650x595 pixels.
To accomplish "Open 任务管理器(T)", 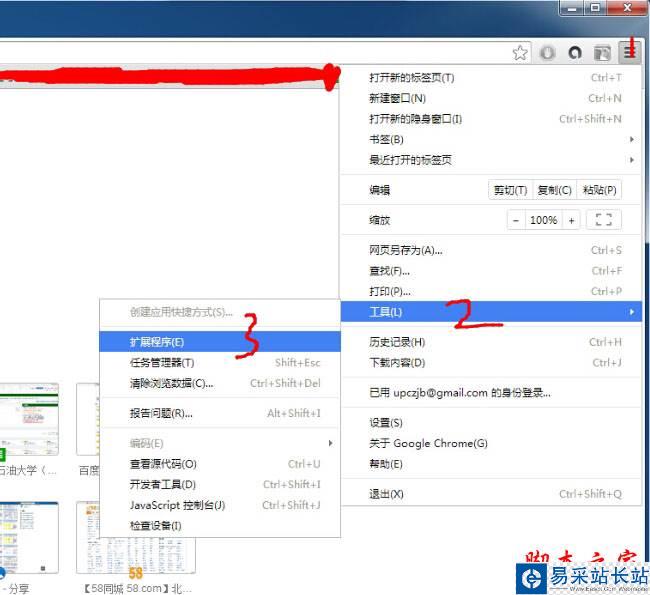I will (x=220, y=363).
